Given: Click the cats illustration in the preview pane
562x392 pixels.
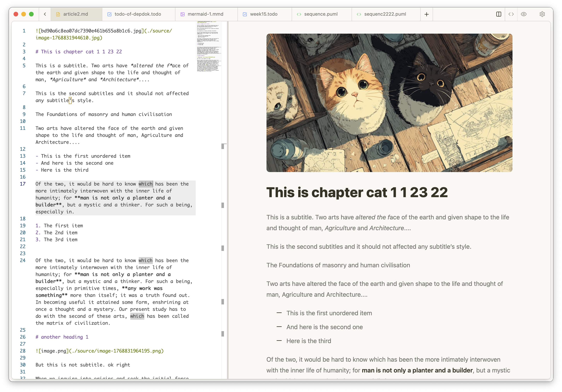Looking at the screenshot, I should coord(389,103).
